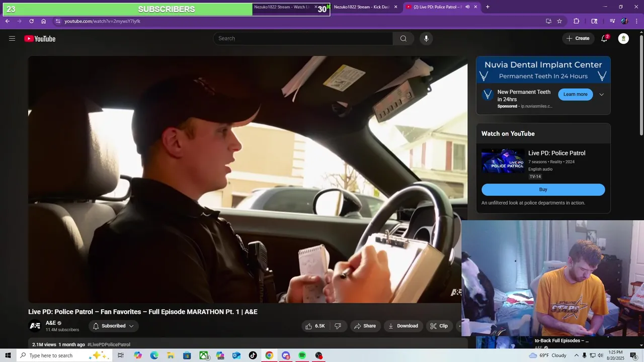Open YouTube notifications bell
Image resolution: width=644 pixels, height=362 pixels.
604,39
